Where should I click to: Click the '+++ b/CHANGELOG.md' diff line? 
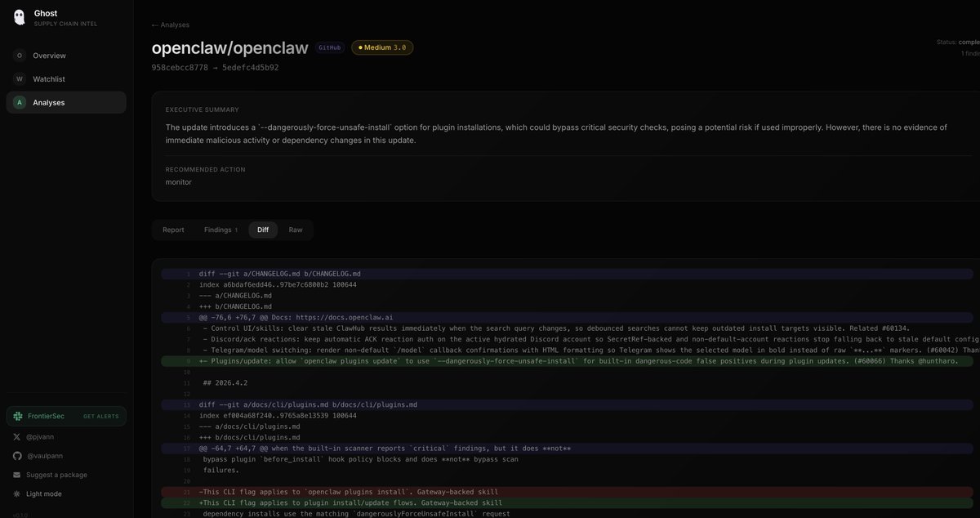tap(237, 306)
